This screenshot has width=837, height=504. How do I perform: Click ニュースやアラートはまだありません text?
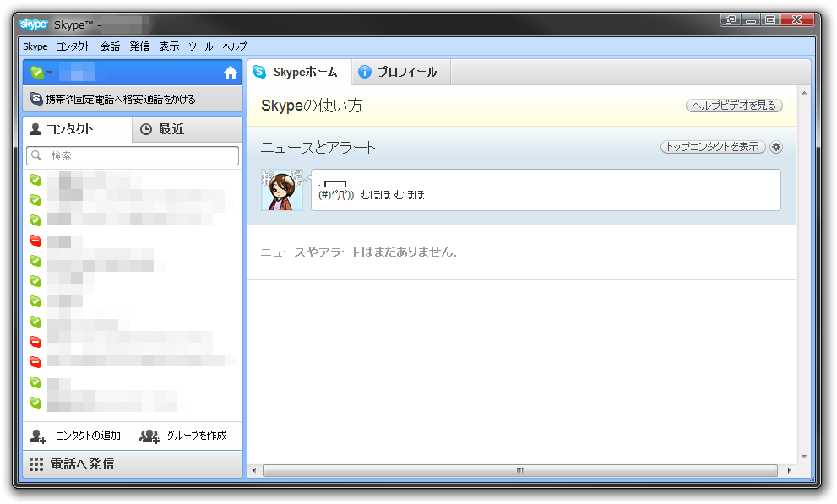pyautogui.click(x=359, y=252)
